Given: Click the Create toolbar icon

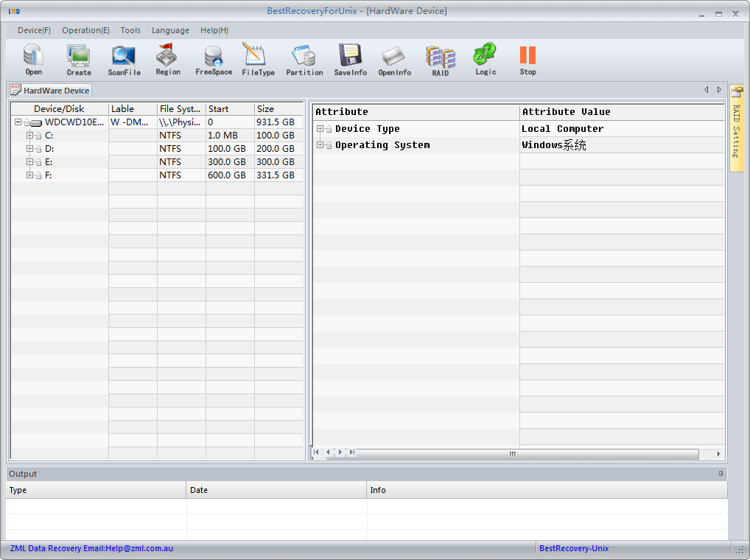Looking at the screenshot, I should [x=79, y=57].
